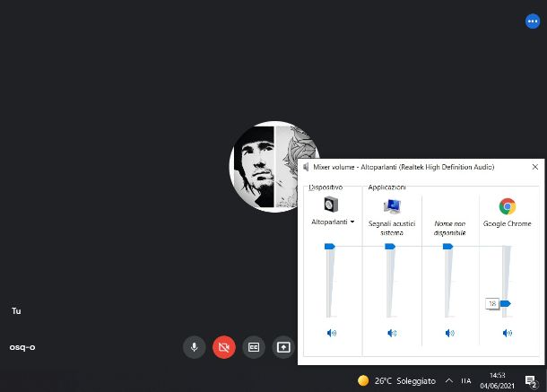Open the notification center icon
Image resolution: width=547 pixels, height=392 pixels.
(531, 381)
